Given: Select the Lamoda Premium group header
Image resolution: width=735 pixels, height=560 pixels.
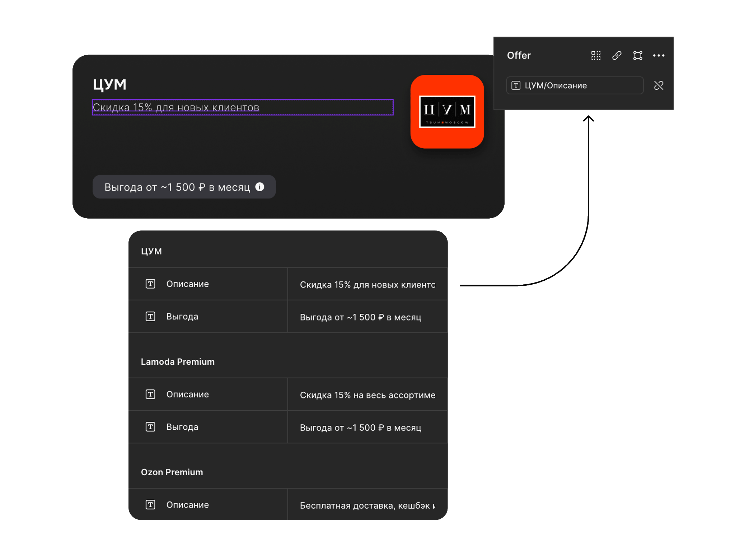Looking at the screenshot, I should click(178, 361).
